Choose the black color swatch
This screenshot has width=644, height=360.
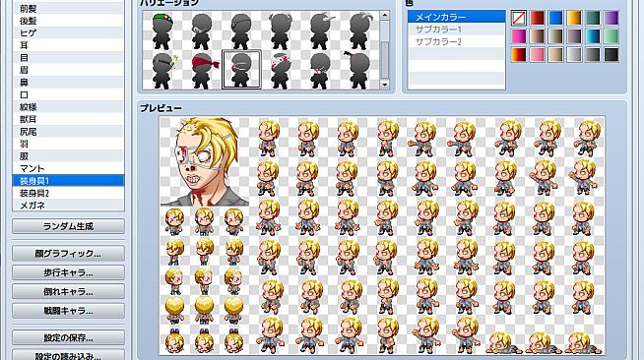coord(612,55)
